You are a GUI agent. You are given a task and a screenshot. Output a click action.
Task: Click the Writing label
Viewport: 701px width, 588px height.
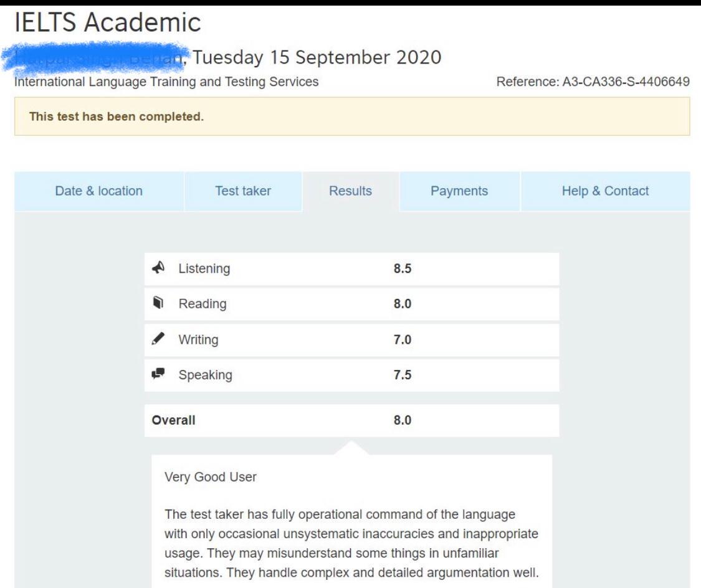click(x=199, y=339)
